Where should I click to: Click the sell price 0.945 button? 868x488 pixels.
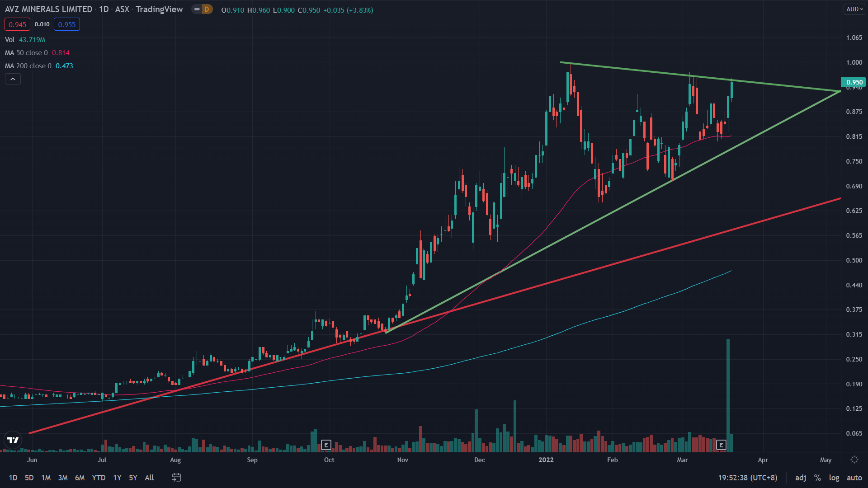click(18, 24)
